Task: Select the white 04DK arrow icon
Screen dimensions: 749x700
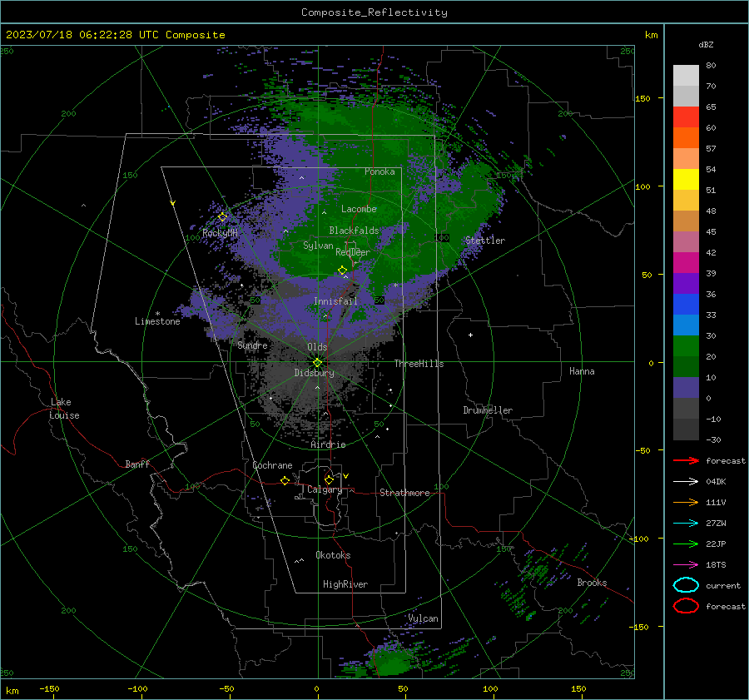Action: point(686,481)
